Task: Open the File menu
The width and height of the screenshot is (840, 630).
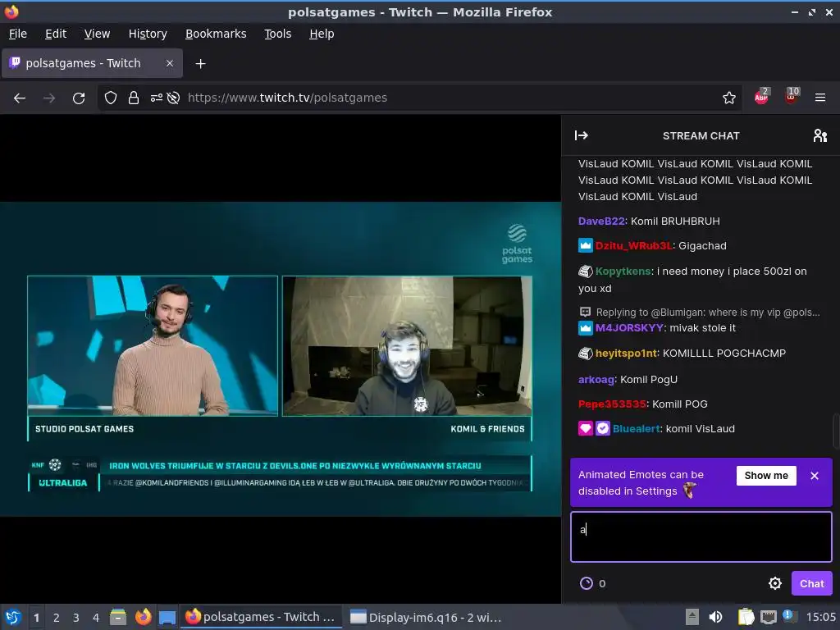Action: tap(18, 34)
